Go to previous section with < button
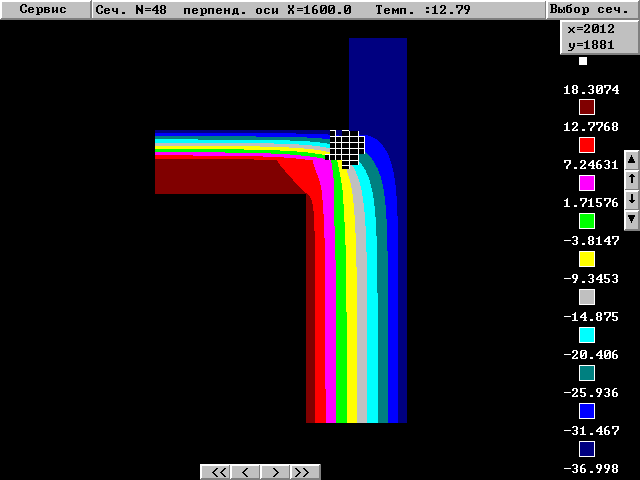The height and width of the screenshot is (480, 640). point(245,472)
